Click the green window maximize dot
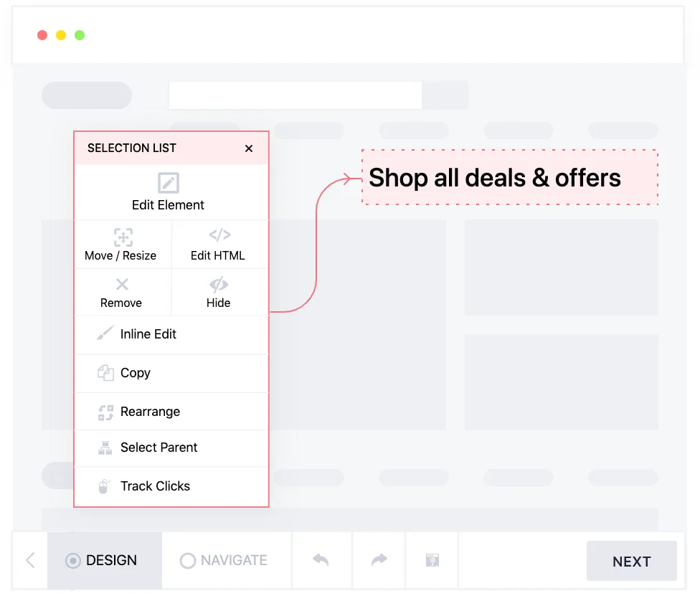700x601 pixels. point(80,35)
